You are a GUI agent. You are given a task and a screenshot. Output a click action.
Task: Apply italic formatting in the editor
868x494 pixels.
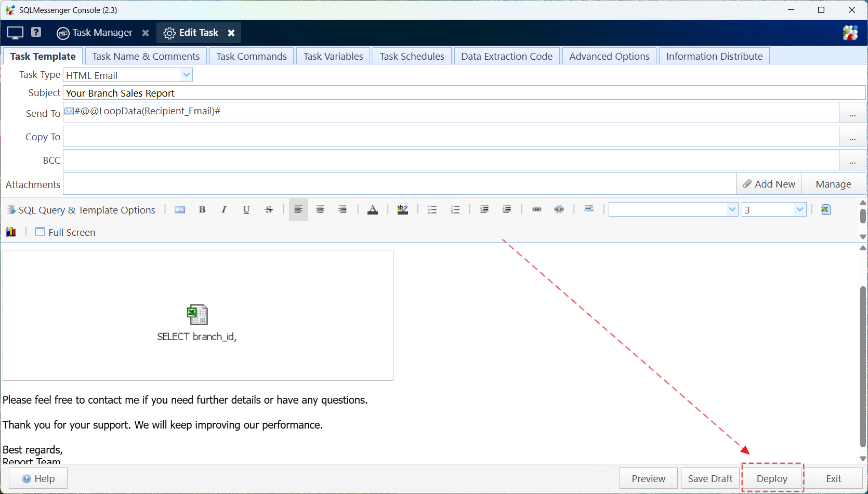[x=224, y=209]
